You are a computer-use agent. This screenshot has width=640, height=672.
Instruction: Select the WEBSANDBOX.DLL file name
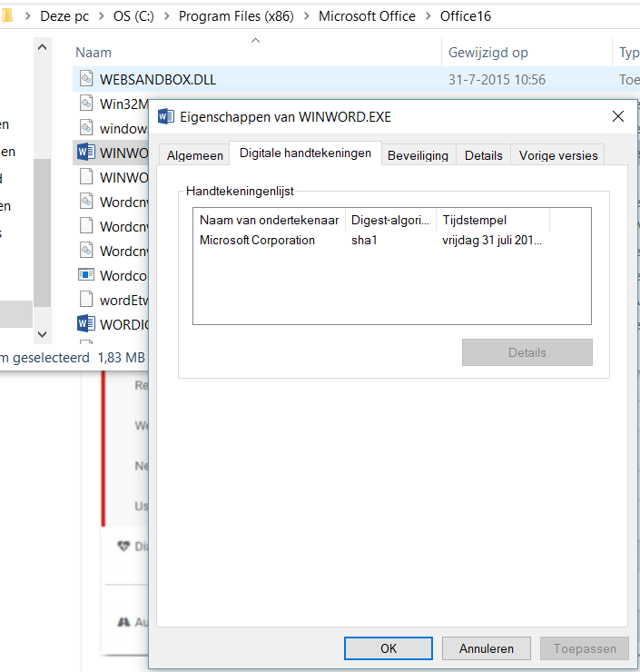pos(158,79)
